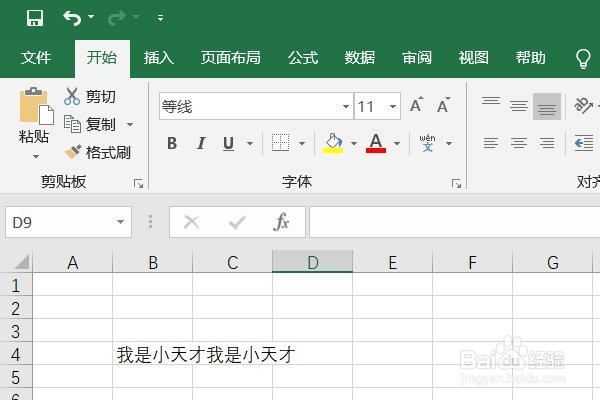600x400 pixels.
Task: Click the Name Box showing D9
Action: tap(61, 222)
